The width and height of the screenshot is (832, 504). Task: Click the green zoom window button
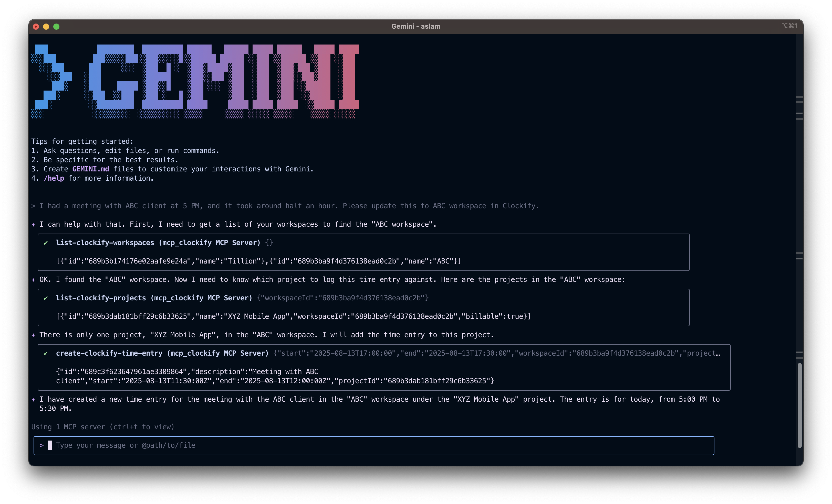[56, 27]
